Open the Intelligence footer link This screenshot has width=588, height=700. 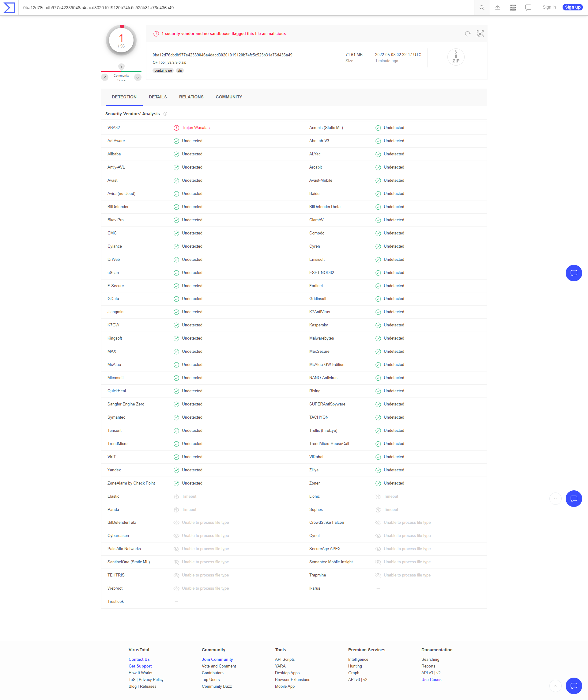tap(358, 659)
